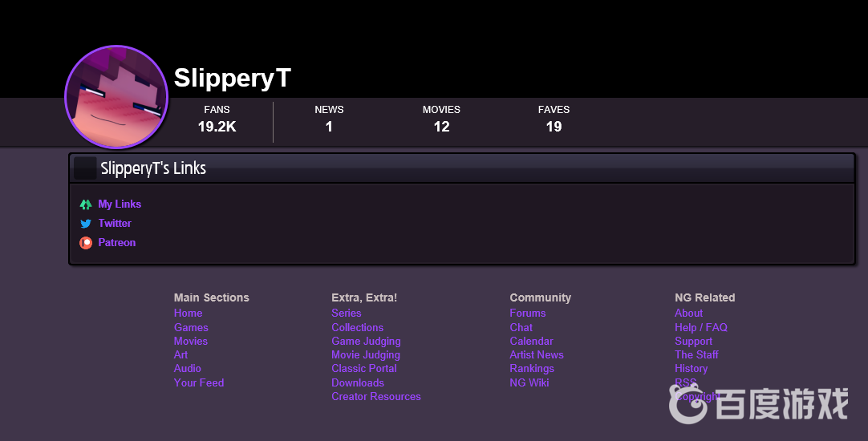This screenshot has height=441, width=868.
Task: Open Creator Resources link
Action: click(375, 396)
